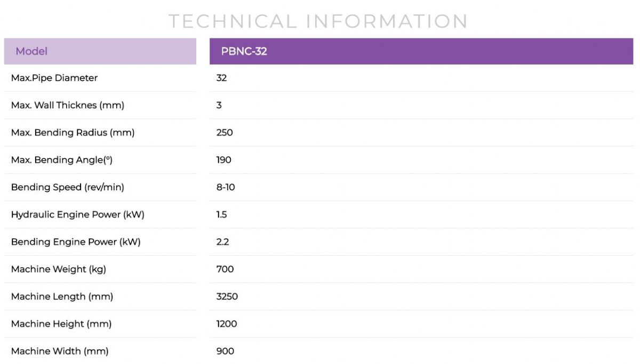This screenshot has width=640, height=364.
Task: Click the machine length value 3250
Action: click(x=227, y=296)
